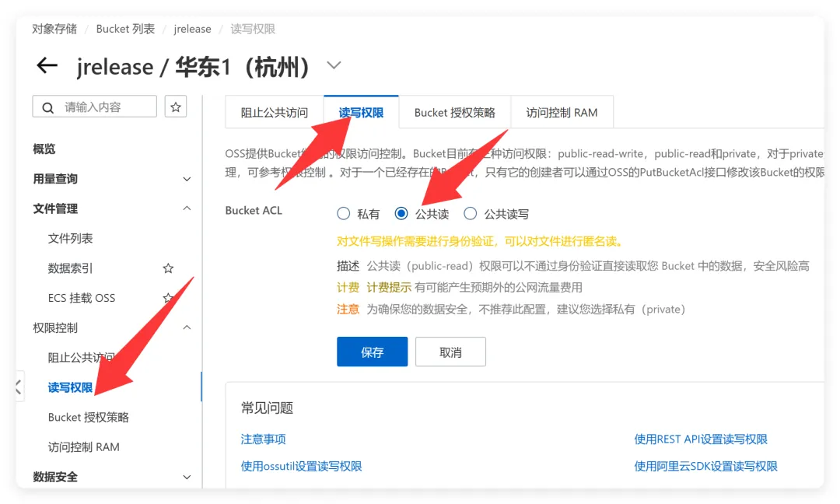Collapse the 文件管理 section
This screenshot has height=504, width=840.
187,208
